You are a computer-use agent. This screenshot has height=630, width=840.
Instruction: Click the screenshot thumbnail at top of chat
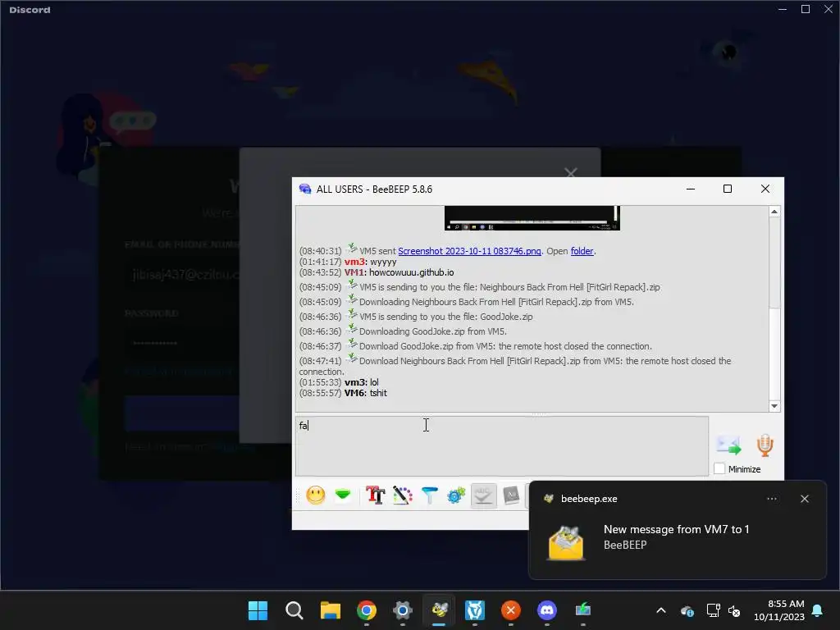tap(532, 218)
